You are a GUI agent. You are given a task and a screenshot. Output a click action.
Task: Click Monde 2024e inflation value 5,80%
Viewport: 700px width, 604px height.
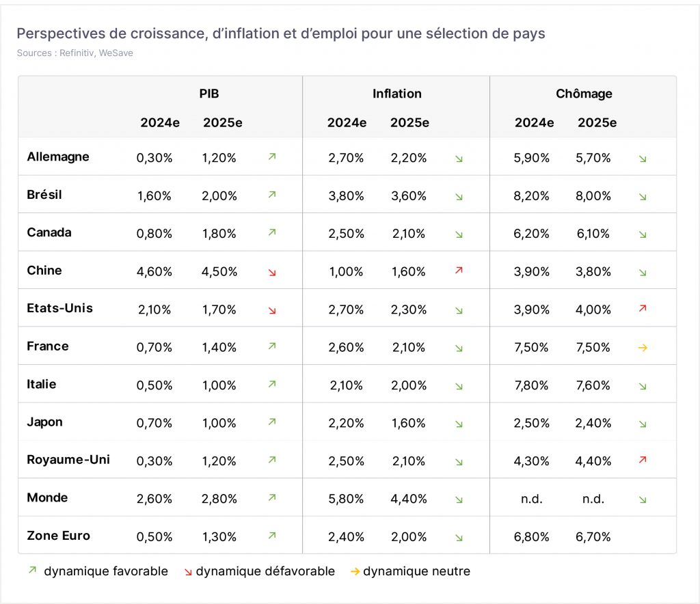point(346,499)
